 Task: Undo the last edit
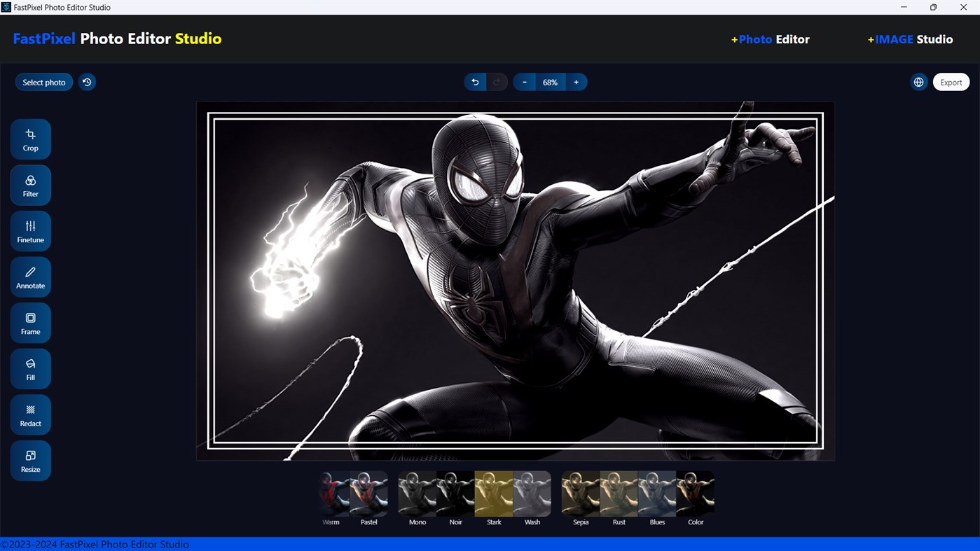click(475, 82)
